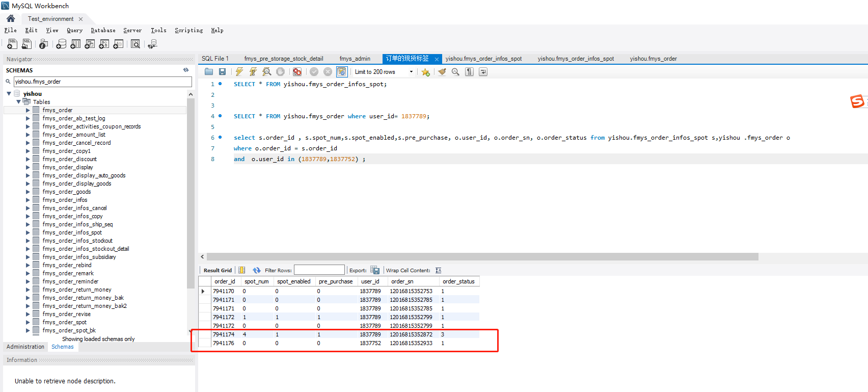Toggle word wrap in editor icon

pyautogui.click(x=483, y=72)
